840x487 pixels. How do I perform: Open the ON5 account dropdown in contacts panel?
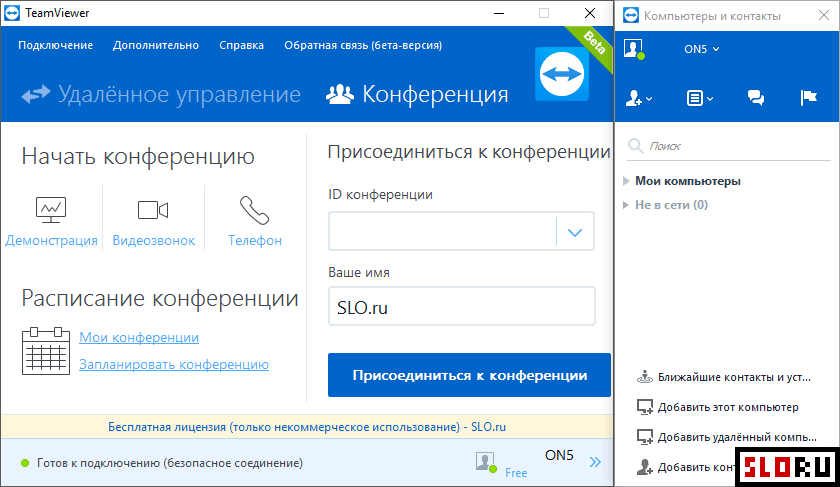coord(701,49)
